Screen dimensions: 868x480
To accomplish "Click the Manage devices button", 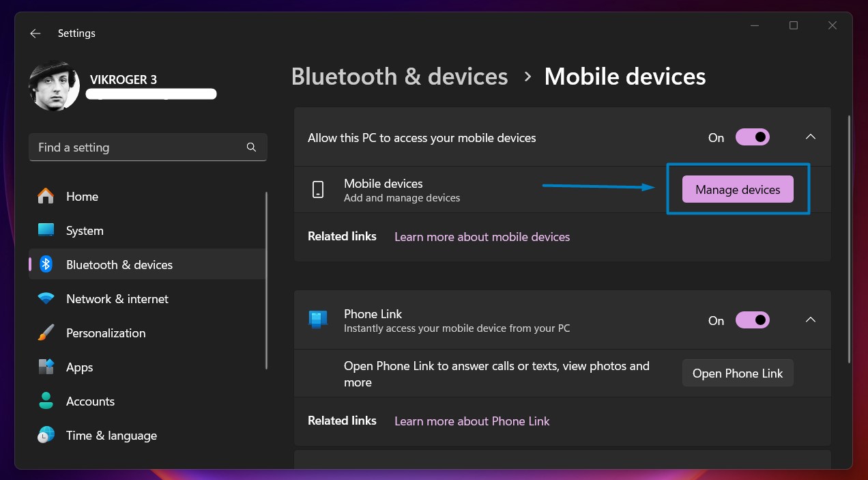I will tap(738, 190).
